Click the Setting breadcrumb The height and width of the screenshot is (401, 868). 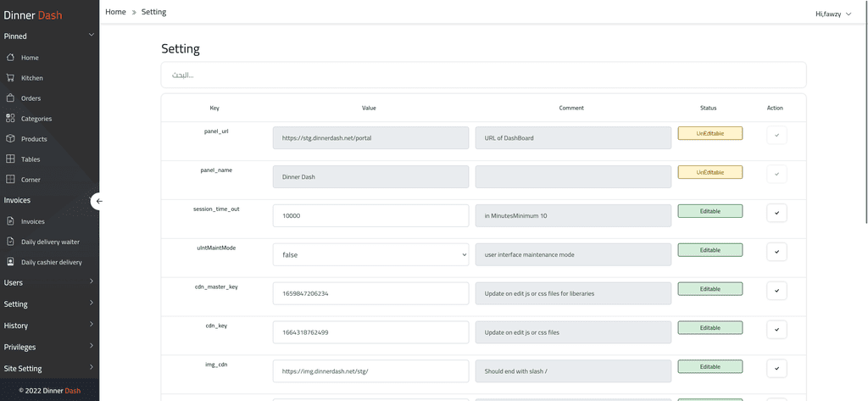click(x=153, y=12)
